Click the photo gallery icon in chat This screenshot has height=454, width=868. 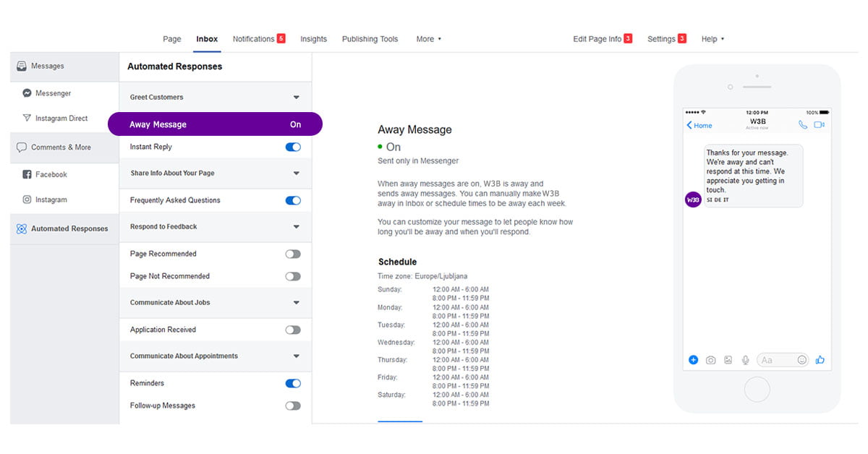[728, 360]
